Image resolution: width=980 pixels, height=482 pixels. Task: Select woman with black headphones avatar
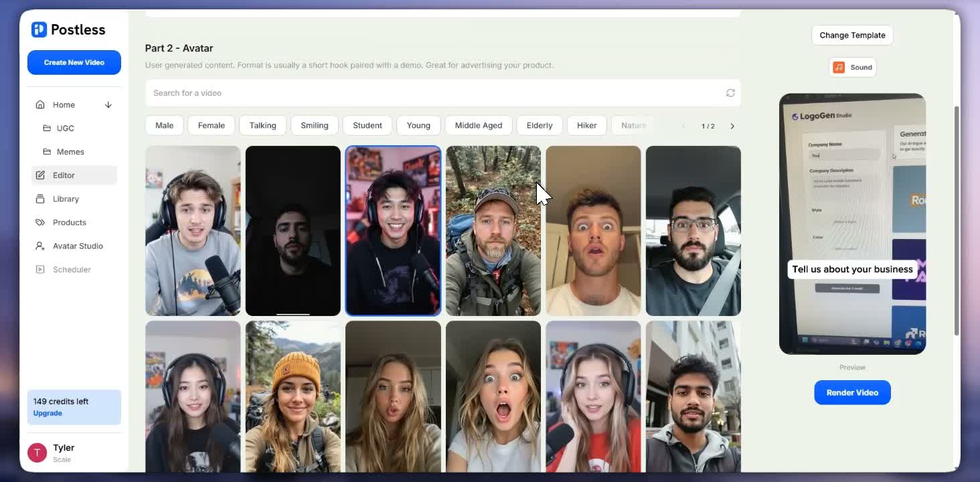[x=193, y=396]
